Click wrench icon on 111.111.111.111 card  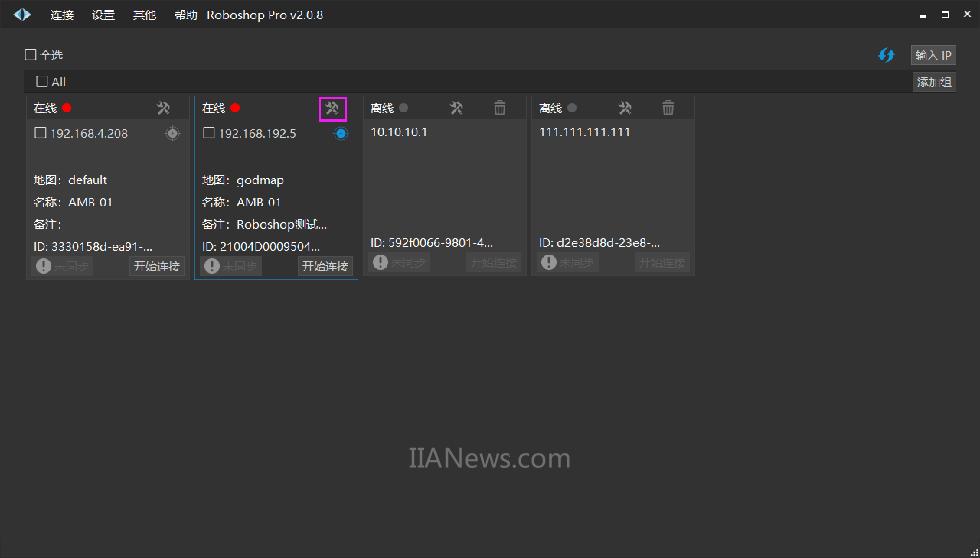625,108
